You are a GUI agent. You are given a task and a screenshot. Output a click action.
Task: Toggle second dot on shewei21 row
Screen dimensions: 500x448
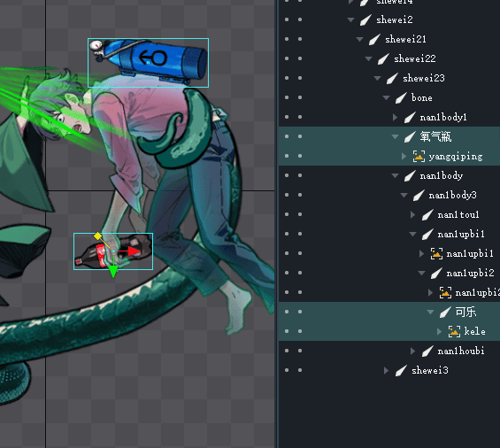click(300, 39)
